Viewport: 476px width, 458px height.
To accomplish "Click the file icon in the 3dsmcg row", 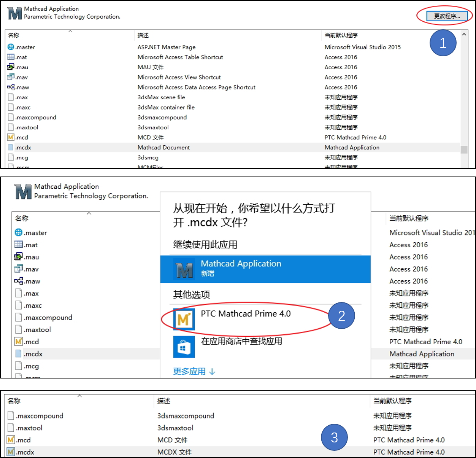I will 11,157.
